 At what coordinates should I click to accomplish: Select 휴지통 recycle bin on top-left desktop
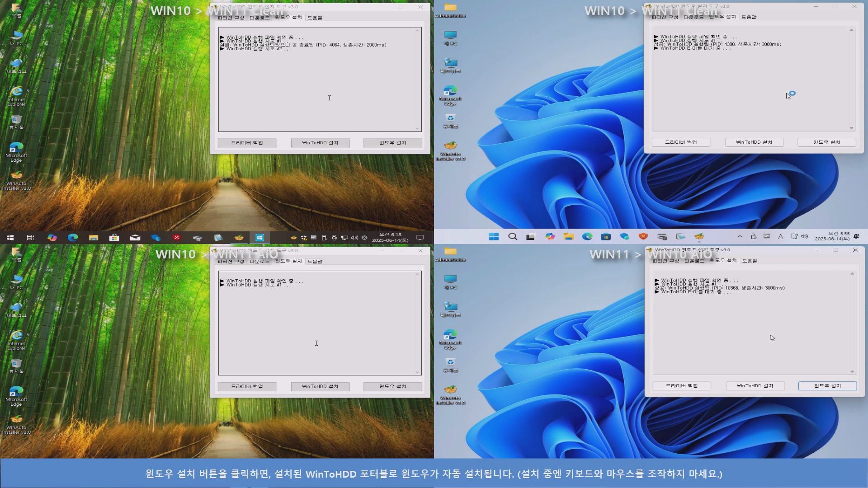[16, 122]
